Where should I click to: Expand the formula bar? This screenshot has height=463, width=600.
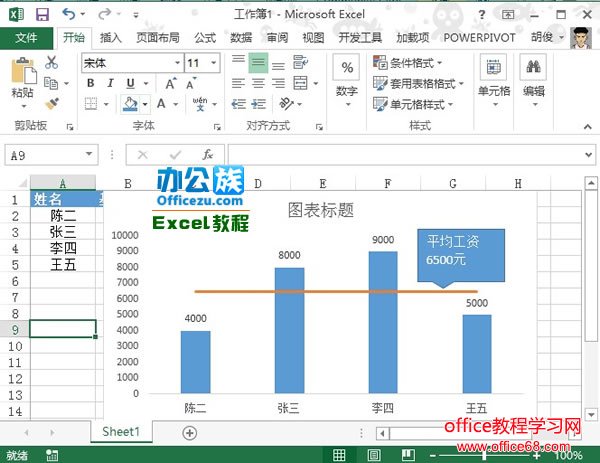pos(588,155)
